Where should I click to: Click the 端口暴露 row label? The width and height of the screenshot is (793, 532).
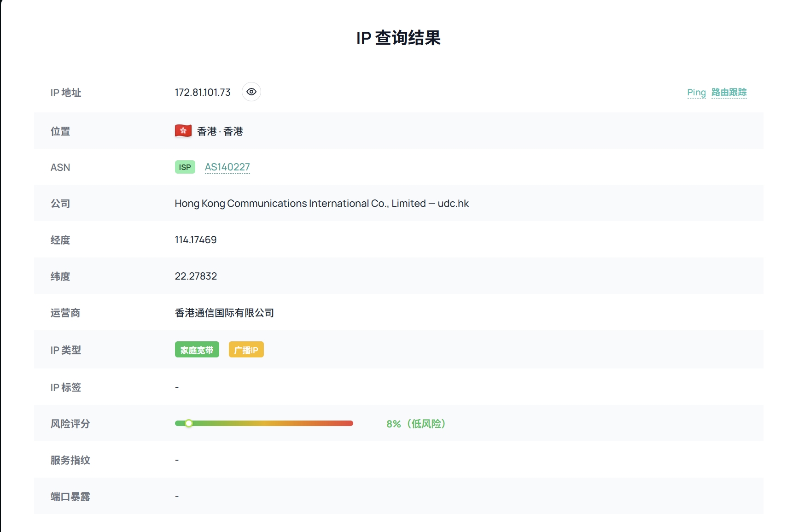click(x=70, y=497)
